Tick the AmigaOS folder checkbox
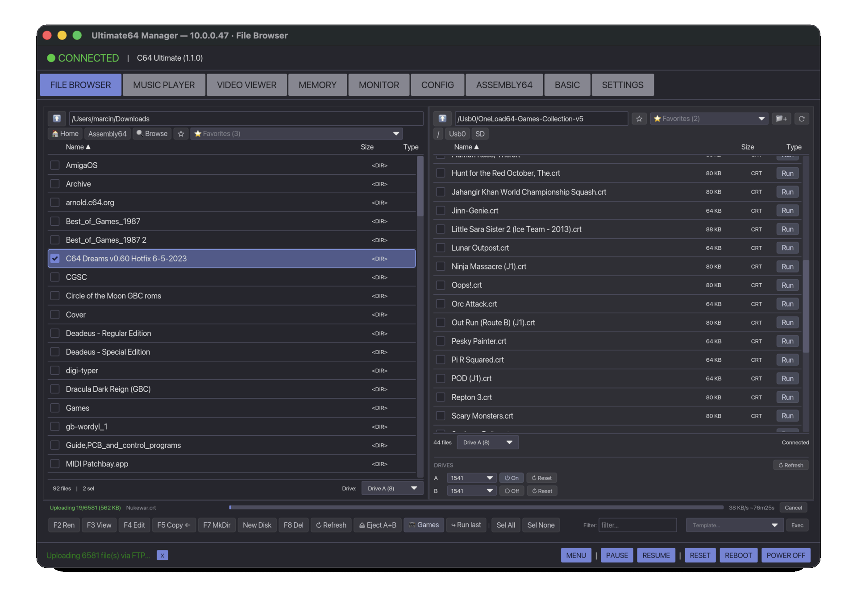Image resolution: width=857 pixels, height=616 pixels. 55,165
